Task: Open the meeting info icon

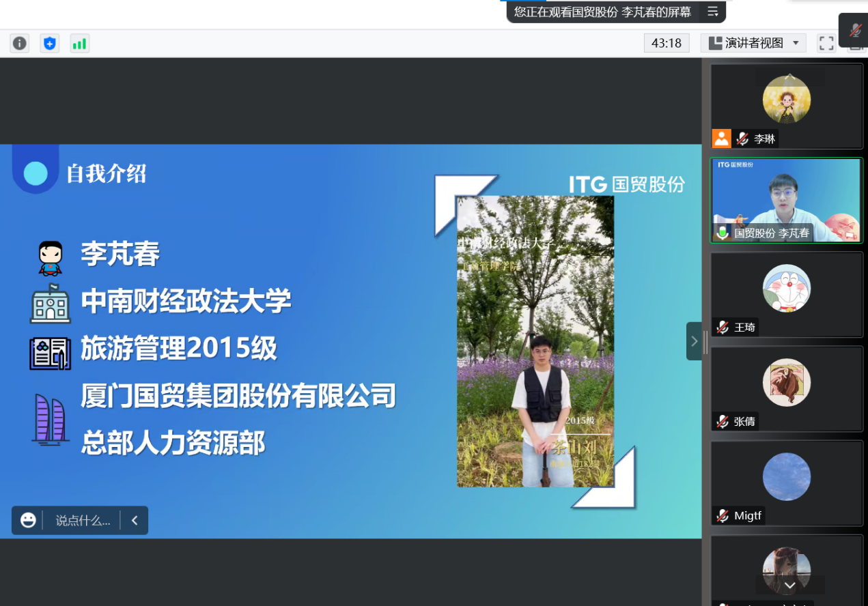Action: (x=20, y=44)
